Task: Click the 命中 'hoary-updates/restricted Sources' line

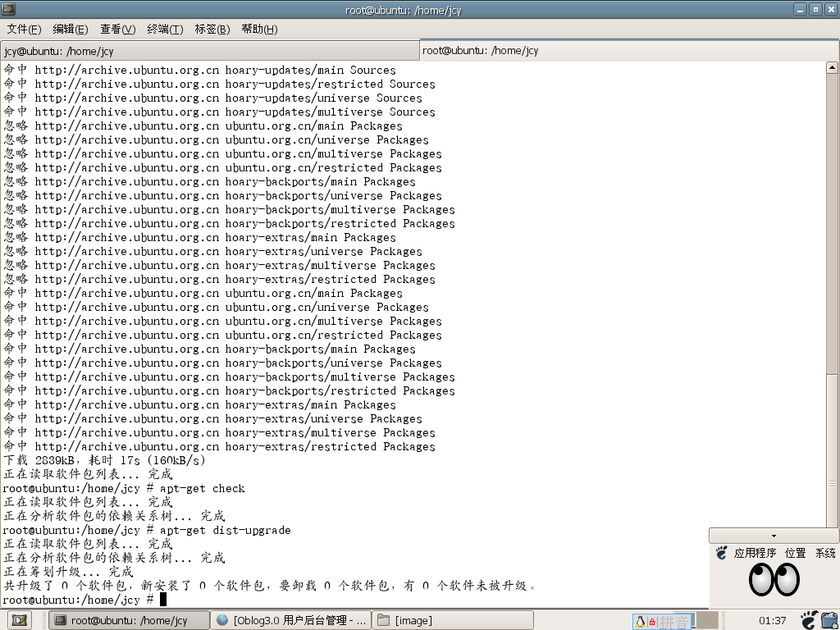Action: tap(219, 84)
